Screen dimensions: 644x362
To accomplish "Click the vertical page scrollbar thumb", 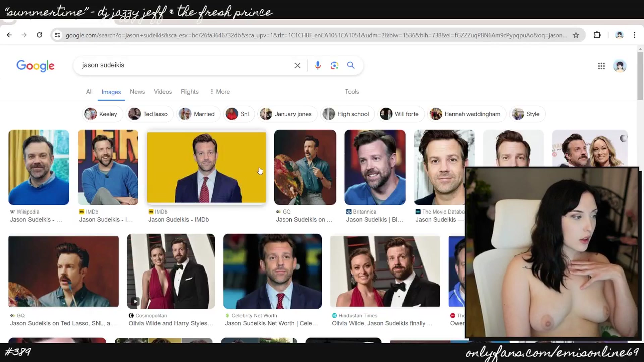I will pyautogui.click(x=640, y=76).
